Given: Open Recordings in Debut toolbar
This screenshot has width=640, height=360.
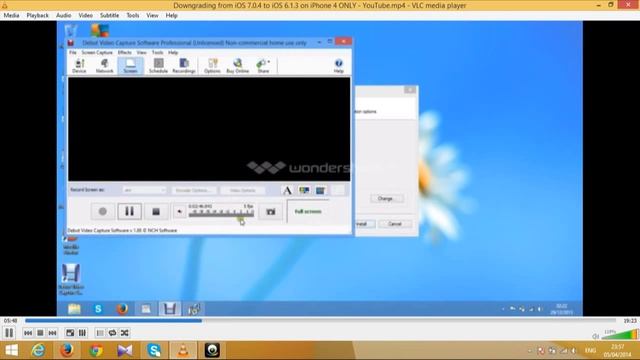Looking at the screenshot, I should click(x=184, y=66).
